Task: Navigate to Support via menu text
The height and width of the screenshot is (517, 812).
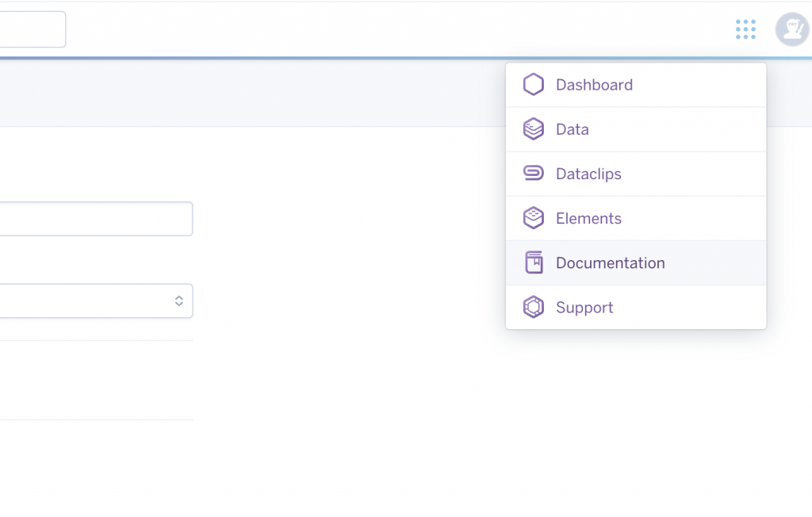Action: (584, 307)
